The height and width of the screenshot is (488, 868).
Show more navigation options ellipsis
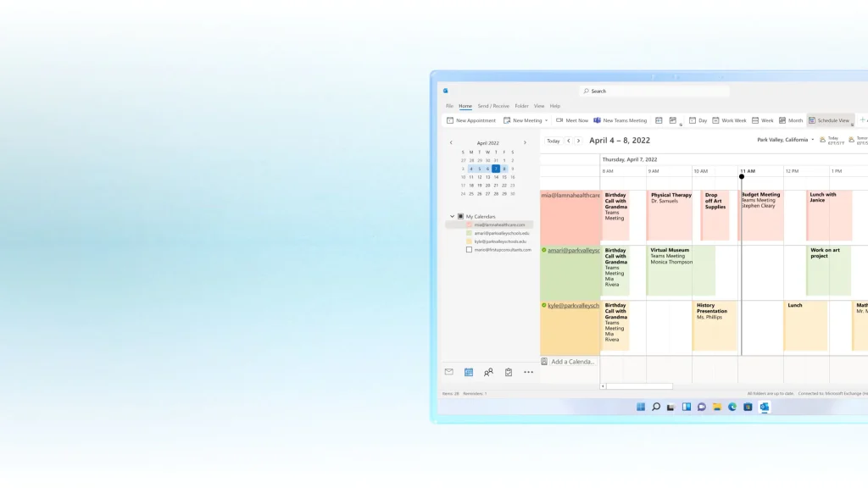pyautogui.click(x=528, y=372)
